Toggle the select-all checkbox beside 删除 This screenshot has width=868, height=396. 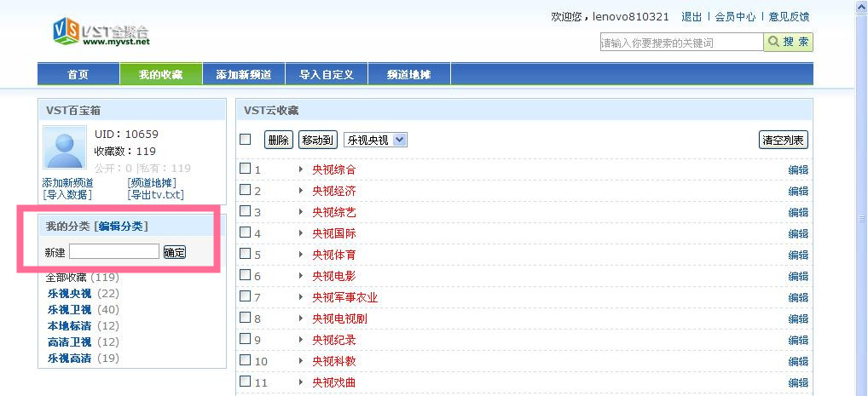click(246, 140)
